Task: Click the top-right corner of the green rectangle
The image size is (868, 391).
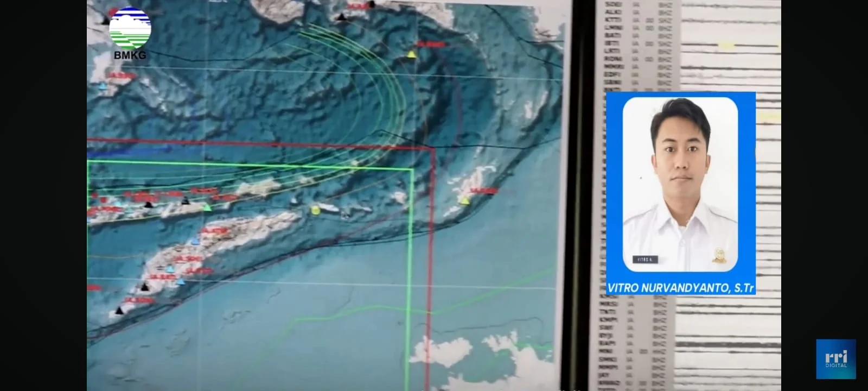Action: click(412, 170)
